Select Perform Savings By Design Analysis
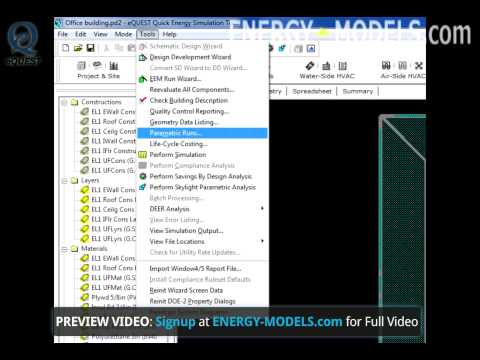Image resolution: width=480 pixels, height=360 pixels. [202, 176]
